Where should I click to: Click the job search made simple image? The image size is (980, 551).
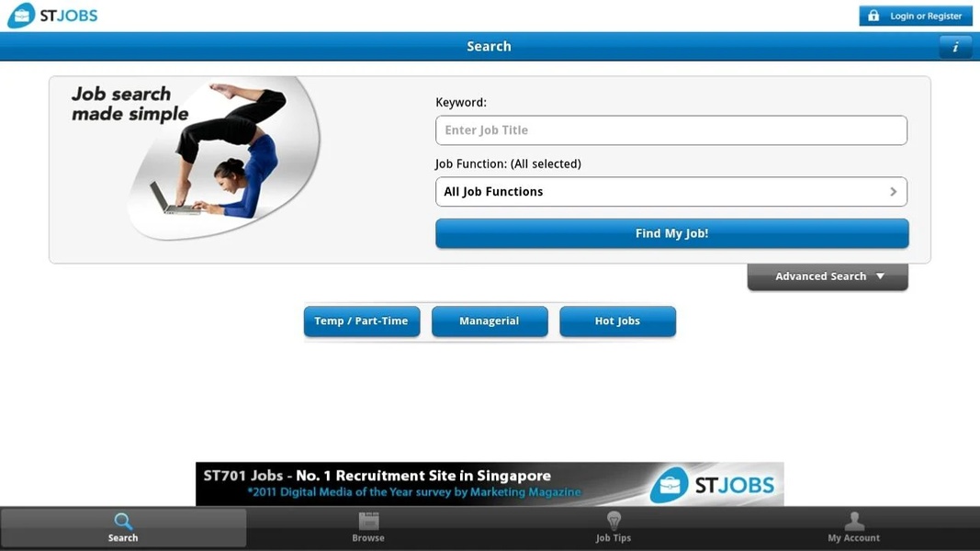coord(195,157)
